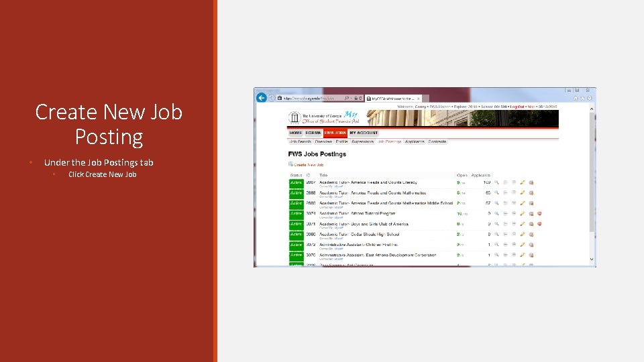Switch to the Supervisors sub-tab

coord(363,141)
